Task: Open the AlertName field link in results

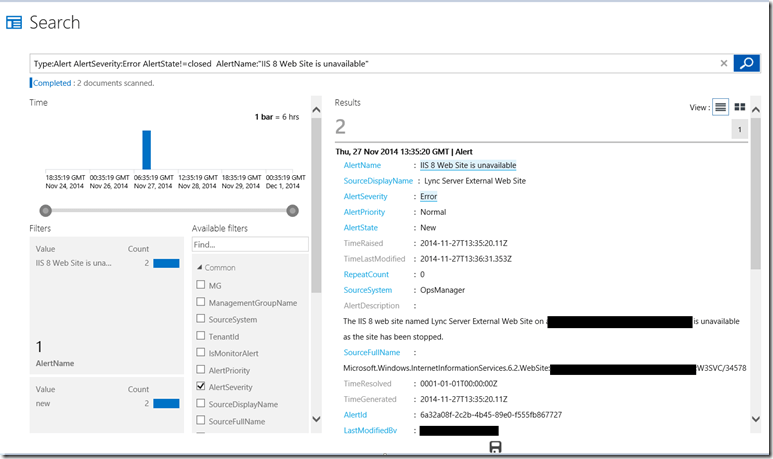Action: 361,165
